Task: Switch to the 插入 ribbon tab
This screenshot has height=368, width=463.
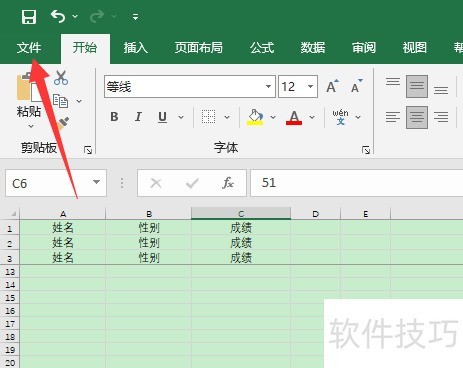Action: pyautogui.click(x=136, y=48)
